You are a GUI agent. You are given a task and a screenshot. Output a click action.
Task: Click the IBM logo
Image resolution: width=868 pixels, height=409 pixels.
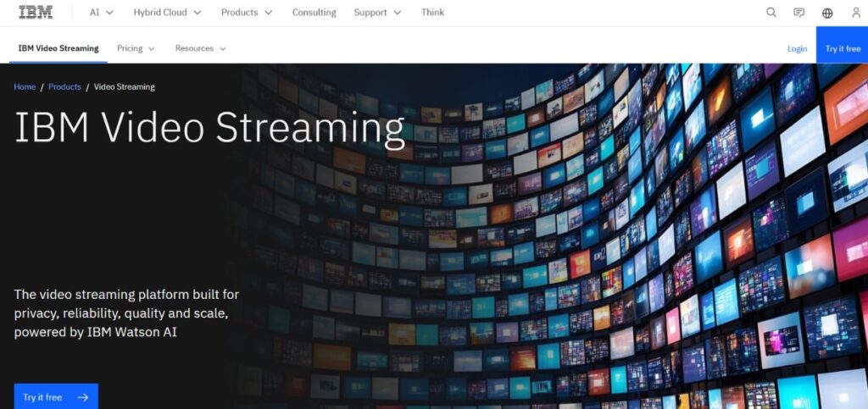[x=36, y=12]
